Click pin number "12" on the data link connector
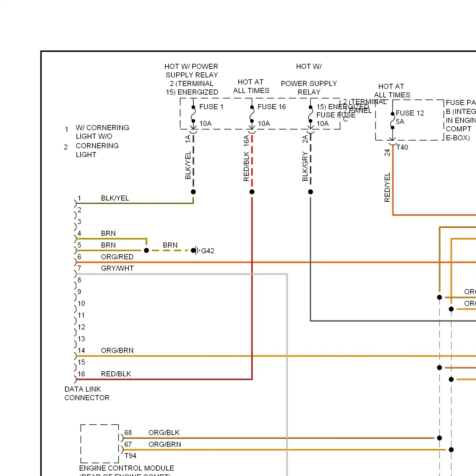This screenshot has width=476, height=476. (81, 327)
